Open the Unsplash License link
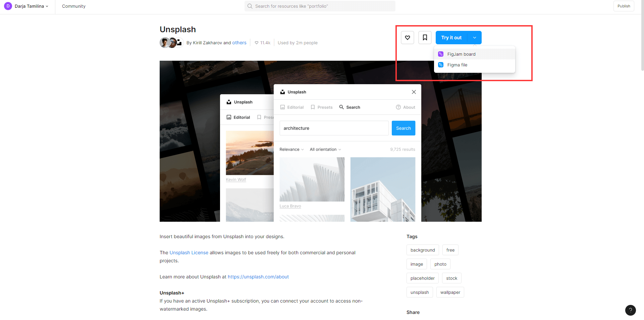 click(189, 253)
